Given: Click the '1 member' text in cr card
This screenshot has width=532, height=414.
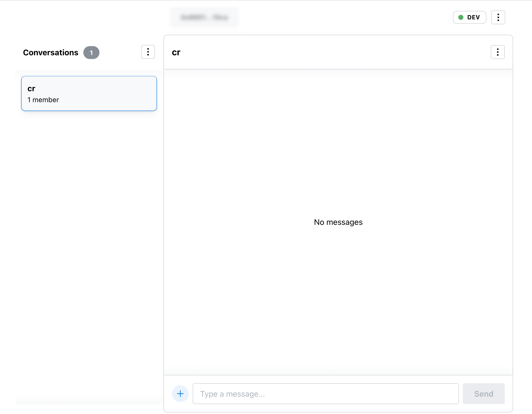Looking at the screenshot, I should click(43, 100).
